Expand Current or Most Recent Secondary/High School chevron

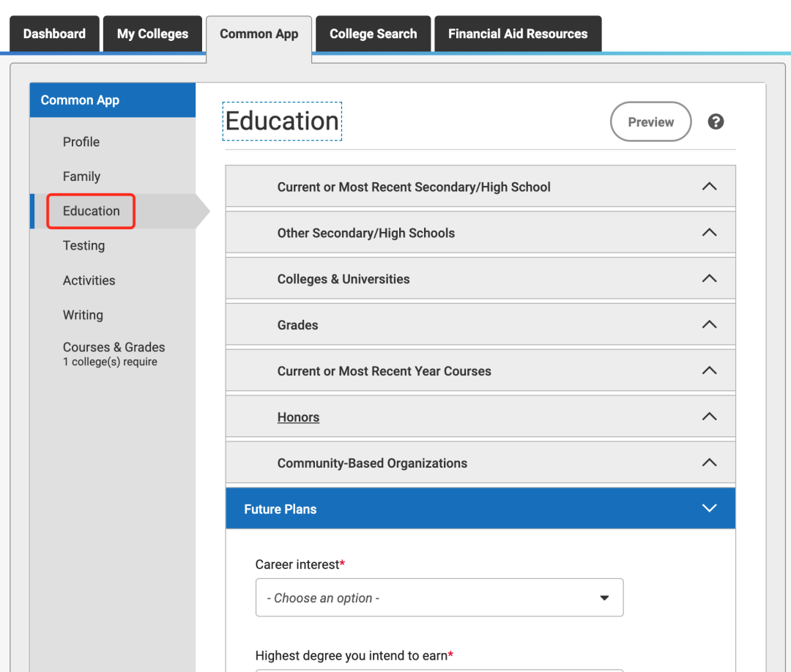coord(709,187)
